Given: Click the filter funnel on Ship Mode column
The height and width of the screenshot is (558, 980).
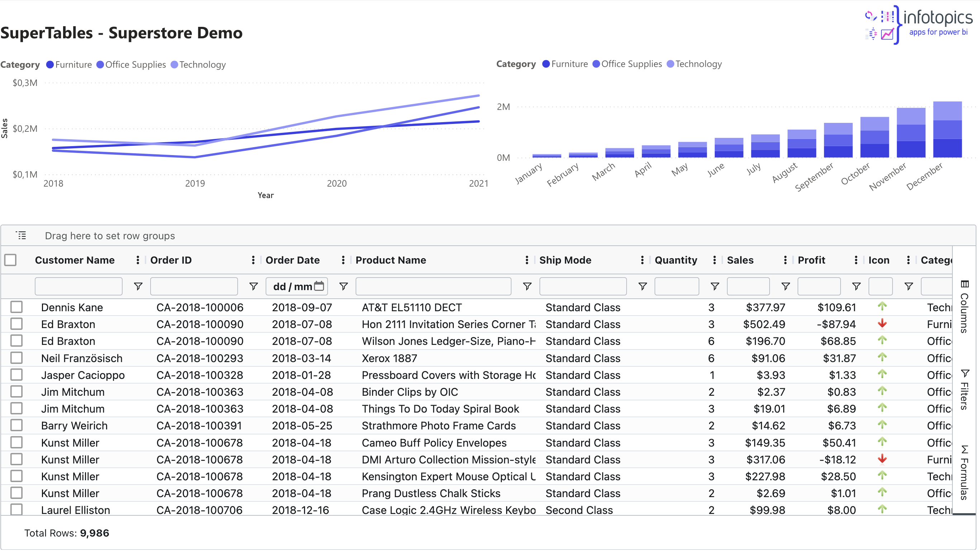Looking at the screenshot, I should click(x=642, y=286).
